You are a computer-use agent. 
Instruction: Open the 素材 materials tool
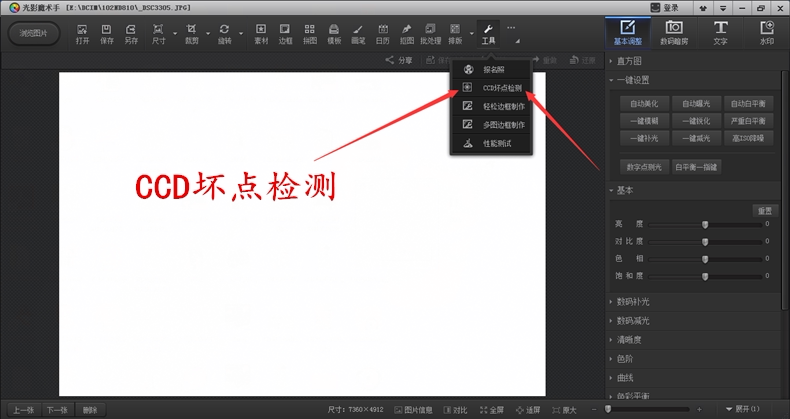pyautogui.click(x=261, y=34)
